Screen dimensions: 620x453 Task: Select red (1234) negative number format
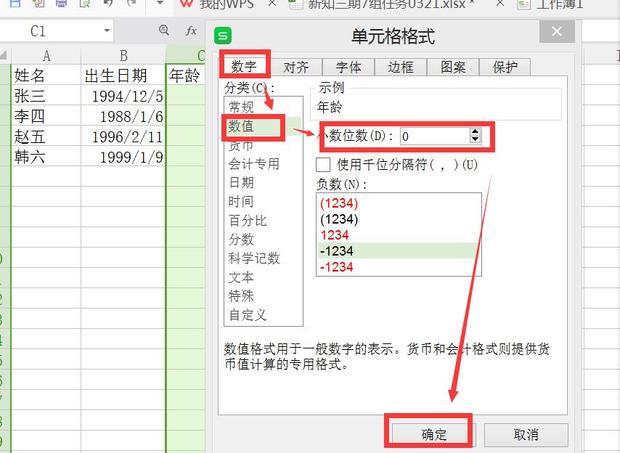point(336,203)
